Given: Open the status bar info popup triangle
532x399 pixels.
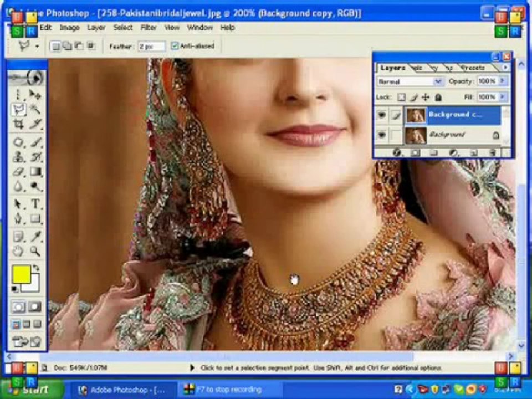Looking at the screenshot, I should coord(192,367).
